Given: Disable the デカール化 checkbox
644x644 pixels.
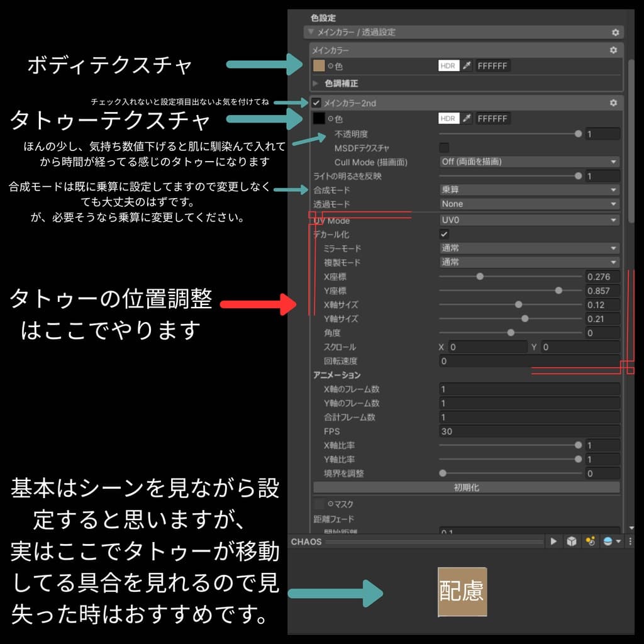Looking at the screenshot, I should point(444,234).
